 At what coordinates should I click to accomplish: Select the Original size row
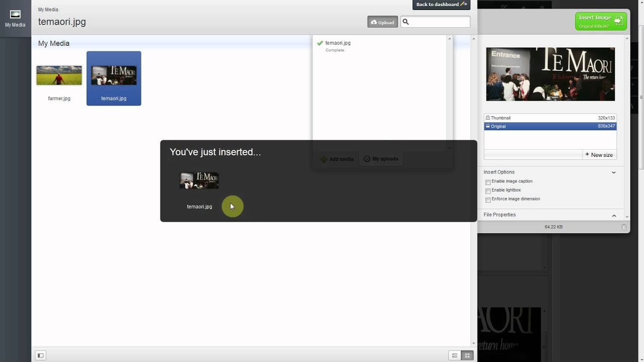tap(550, 126)
